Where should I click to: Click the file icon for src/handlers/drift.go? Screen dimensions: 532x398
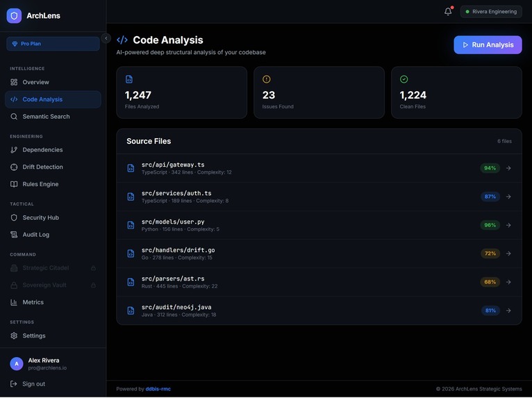[131, 254]
